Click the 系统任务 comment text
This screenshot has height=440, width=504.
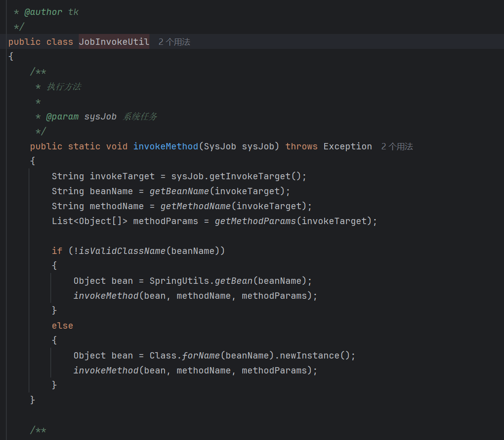coord(140,117)
